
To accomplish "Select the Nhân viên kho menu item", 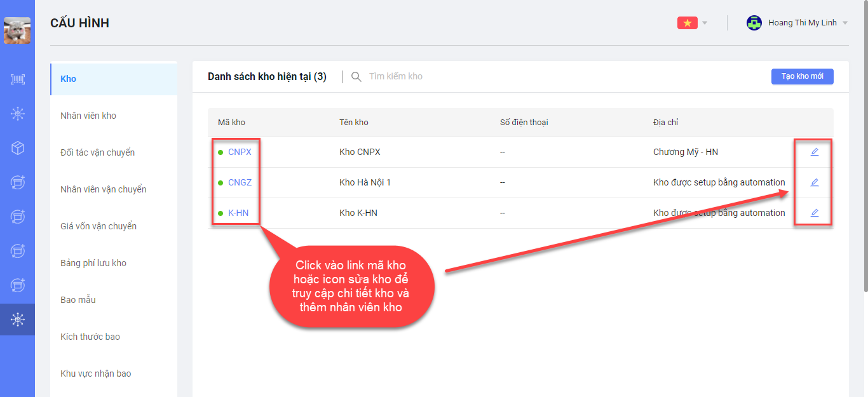I will [x=88, y=116].
